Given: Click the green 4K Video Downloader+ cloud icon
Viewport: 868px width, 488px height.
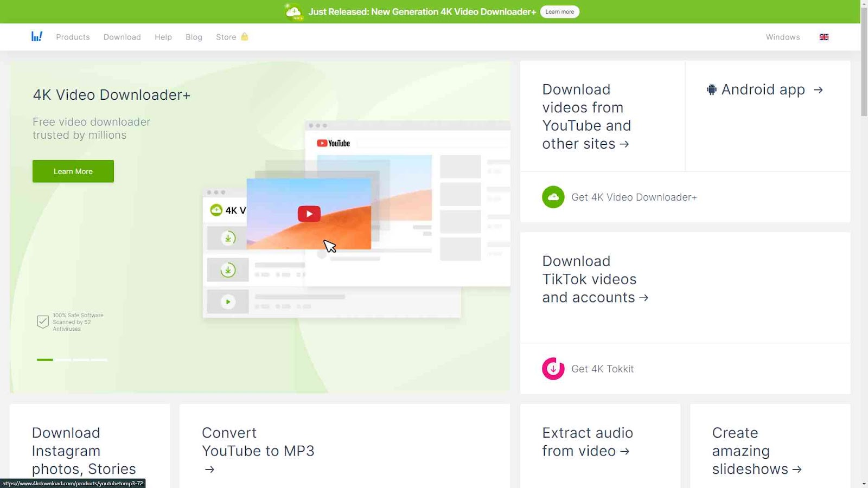Looking at the screenshot, I should (x=553, y=197).
